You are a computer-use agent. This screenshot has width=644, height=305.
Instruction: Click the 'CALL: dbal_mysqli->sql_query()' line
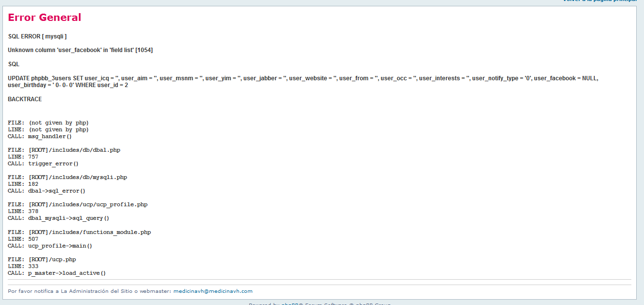click(58, 218)
